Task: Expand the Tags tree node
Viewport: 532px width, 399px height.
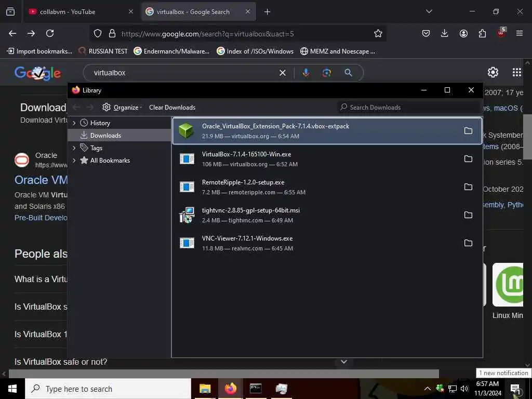Action: [x=74, y=148]
